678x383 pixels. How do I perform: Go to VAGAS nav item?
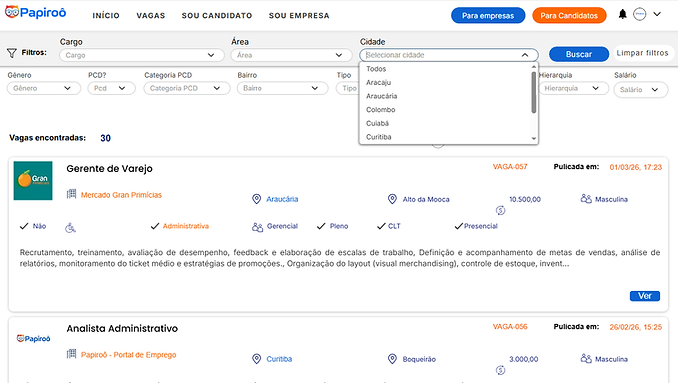click(x=151, y=16)
